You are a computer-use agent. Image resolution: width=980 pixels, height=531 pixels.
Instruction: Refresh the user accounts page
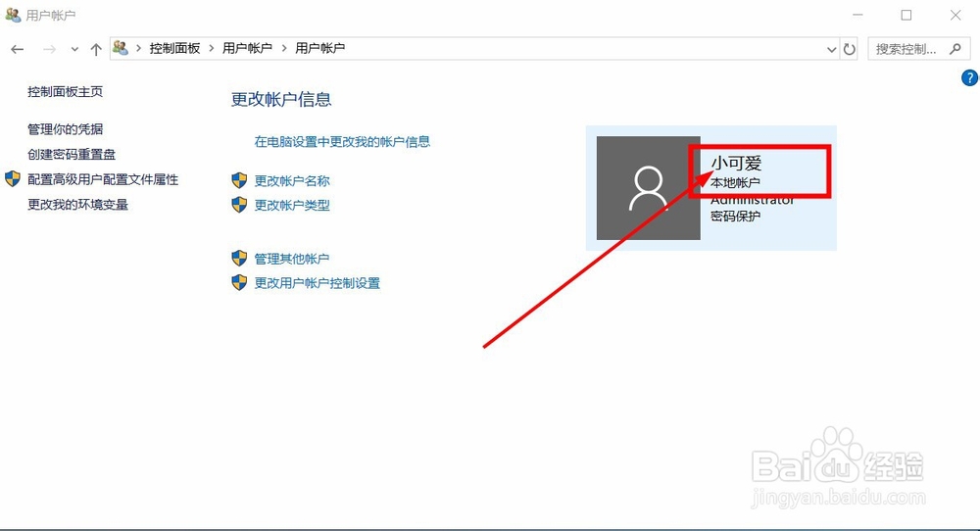849,49
